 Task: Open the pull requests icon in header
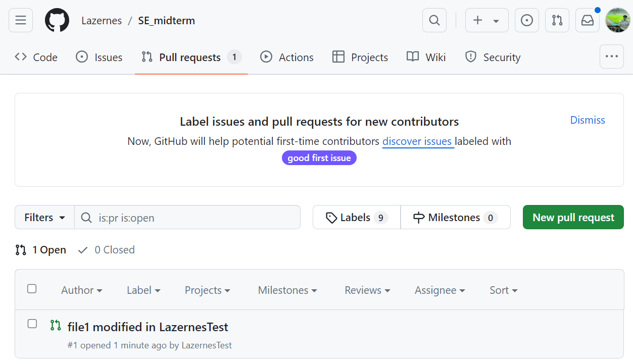(x=557, y=20)
